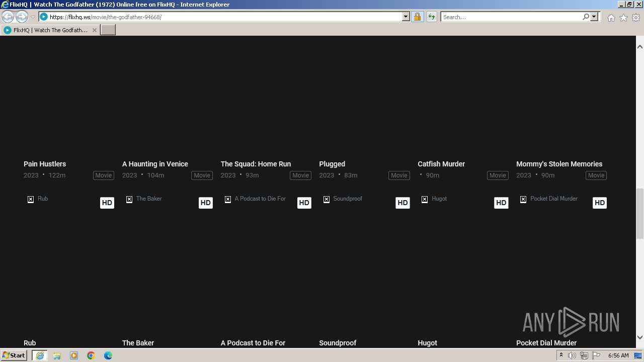The image size is (644, 362).
Task: Show hidden system tray icons
Action: coord(561,355)
